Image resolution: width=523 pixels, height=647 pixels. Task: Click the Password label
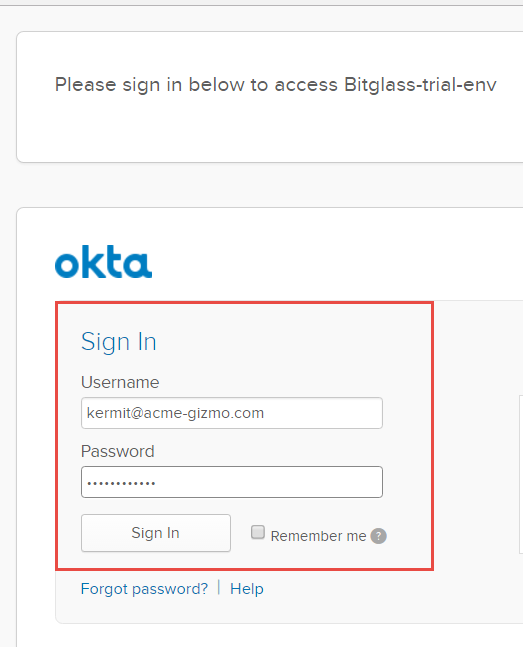(x=118, y=451)
